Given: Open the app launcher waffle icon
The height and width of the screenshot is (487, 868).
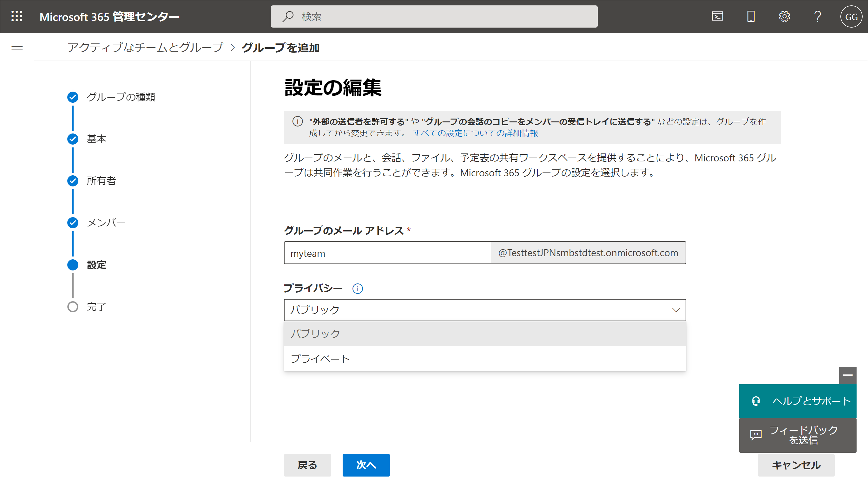Looking at the screenshot, I should [x=16, y=16].
